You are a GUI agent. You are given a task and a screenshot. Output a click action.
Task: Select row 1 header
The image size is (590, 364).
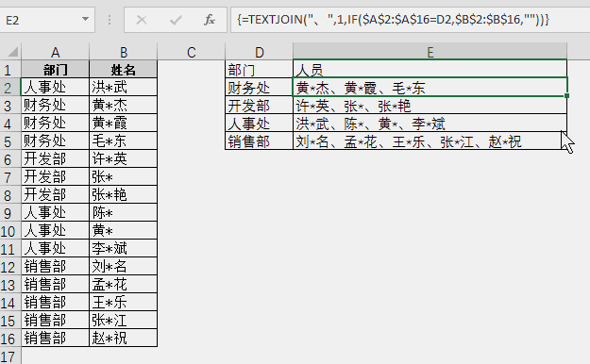tap(10, 70)
